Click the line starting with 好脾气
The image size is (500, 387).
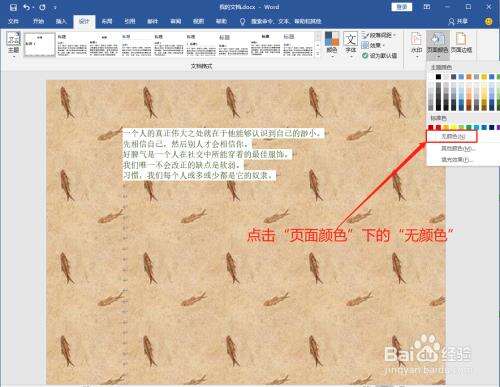(206, 154)
